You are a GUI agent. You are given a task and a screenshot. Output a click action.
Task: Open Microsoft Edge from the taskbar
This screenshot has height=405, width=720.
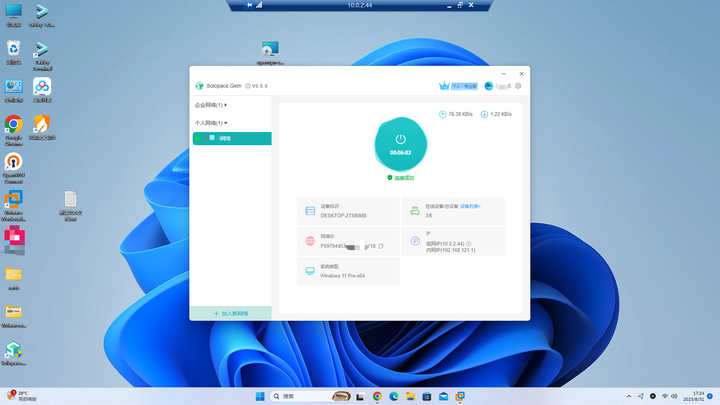[x=394, y=396]
